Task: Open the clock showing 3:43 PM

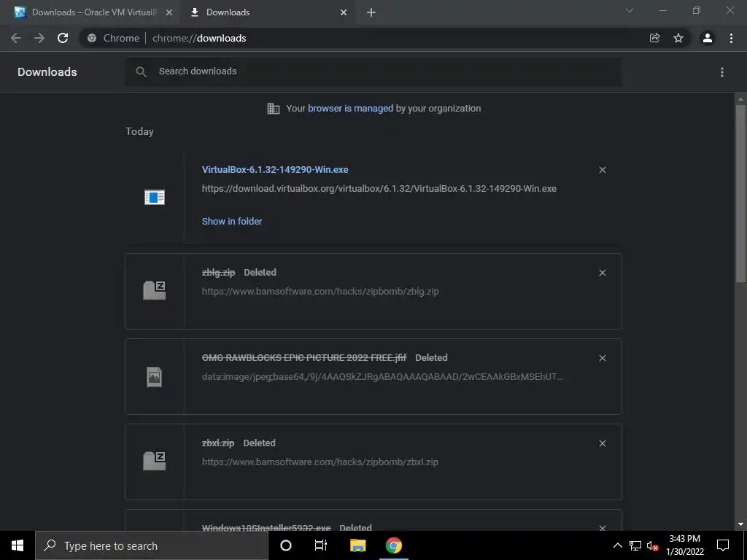Action: [684, 545]
